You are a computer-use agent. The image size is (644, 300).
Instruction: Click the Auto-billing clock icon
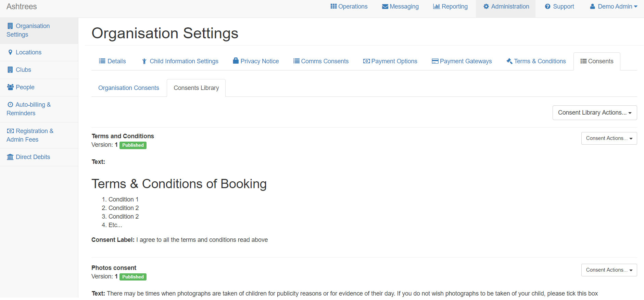point(10,105)
